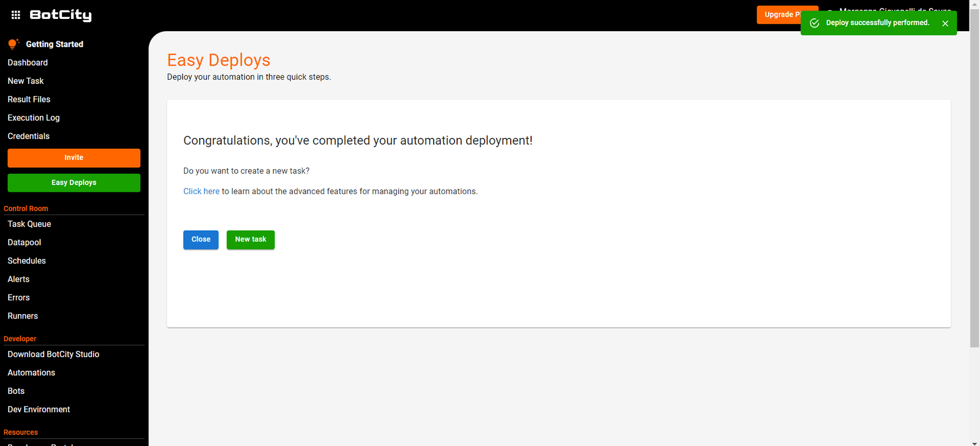Click the 'Developer' section label
This screenshot has height=446, width=980.
coord(20,339)
